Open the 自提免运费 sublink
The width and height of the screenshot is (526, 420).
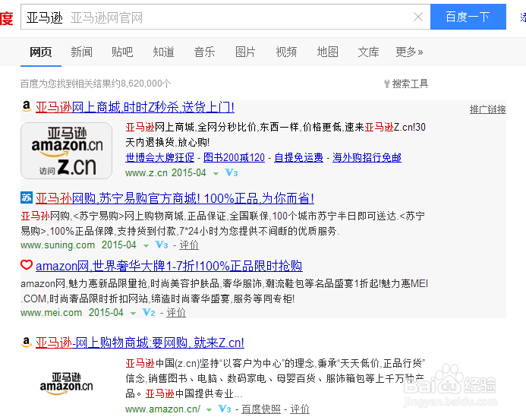298,157
